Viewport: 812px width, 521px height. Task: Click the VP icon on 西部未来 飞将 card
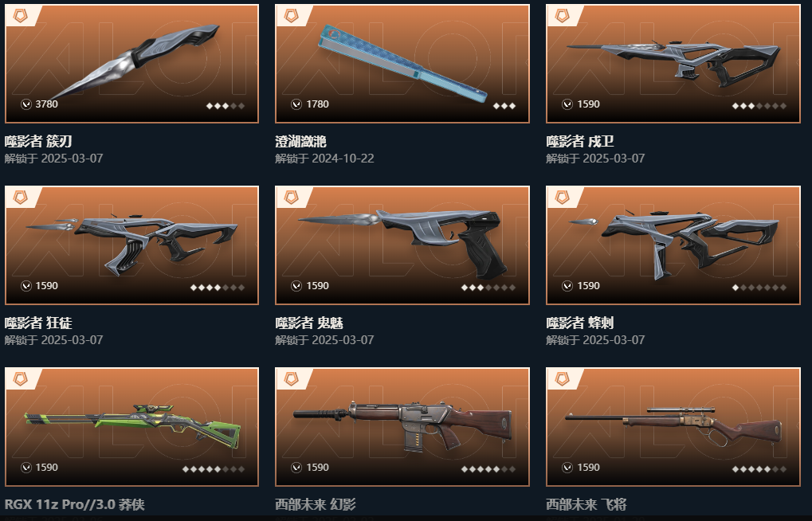click(x=567, y=468)
